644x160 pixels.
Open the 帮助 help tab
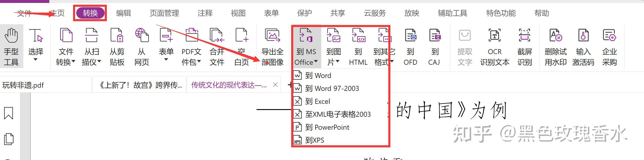(x=542, y=13)
